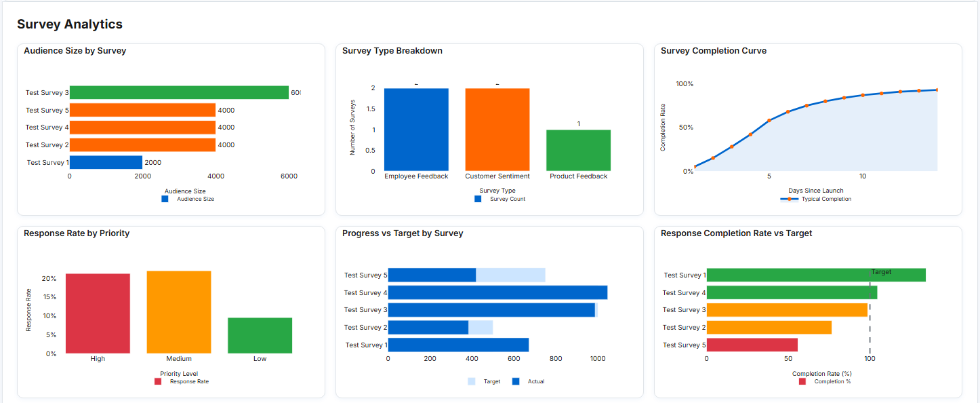Viewport: 980px width, 403px height.
Task: Toggle the Audience Size legend blue swatch
Action: [165, 199]
